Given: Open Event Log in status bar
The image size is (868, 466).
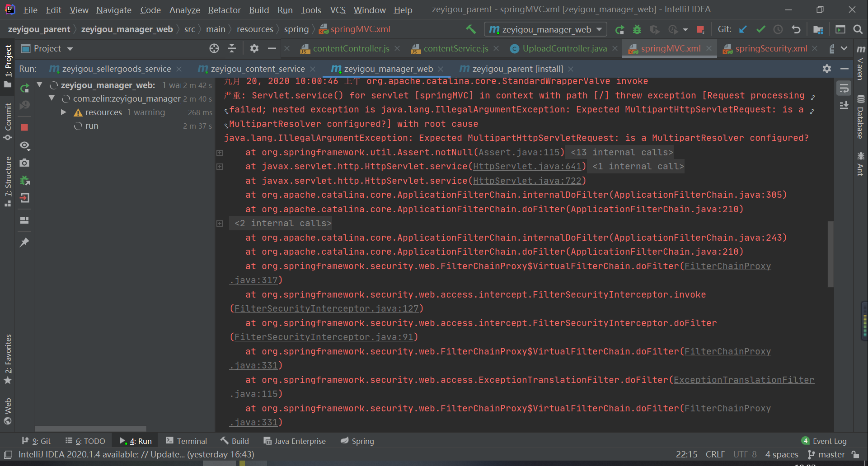Looking at the screenshot, I should click(x=824, y=441).
